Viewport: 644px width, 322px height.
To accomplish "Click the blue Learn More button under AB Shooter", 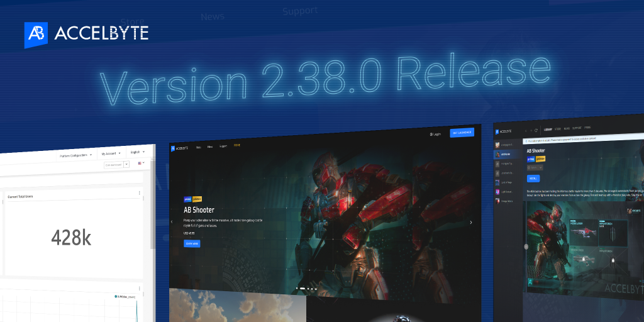I will (192, 243).
